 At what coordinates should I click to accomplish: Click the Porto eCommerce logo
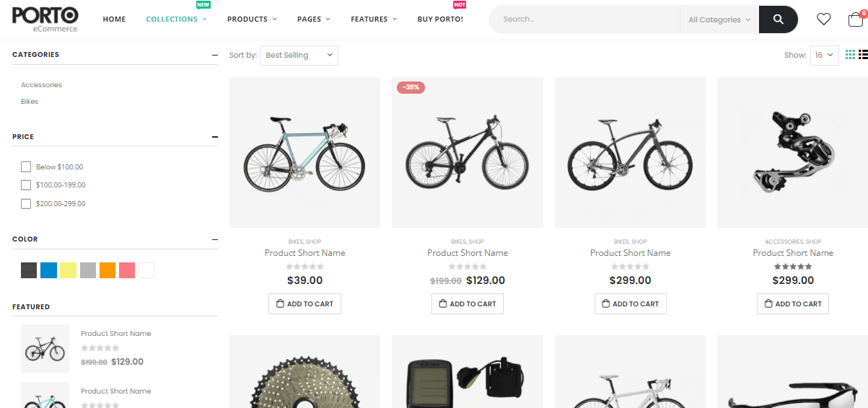[45, 19]
